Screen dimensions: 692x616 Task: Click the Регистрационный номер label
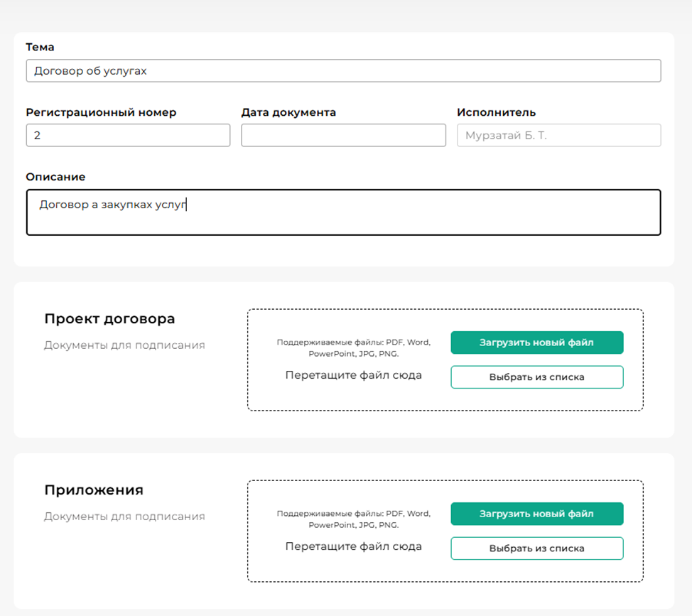coord(101,112)
